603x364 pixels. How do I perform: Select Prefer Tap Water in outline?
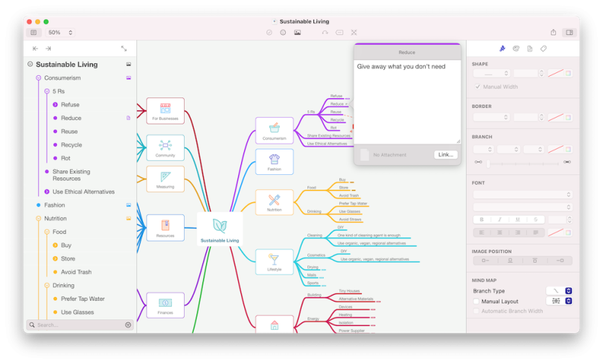pos(83,298)
